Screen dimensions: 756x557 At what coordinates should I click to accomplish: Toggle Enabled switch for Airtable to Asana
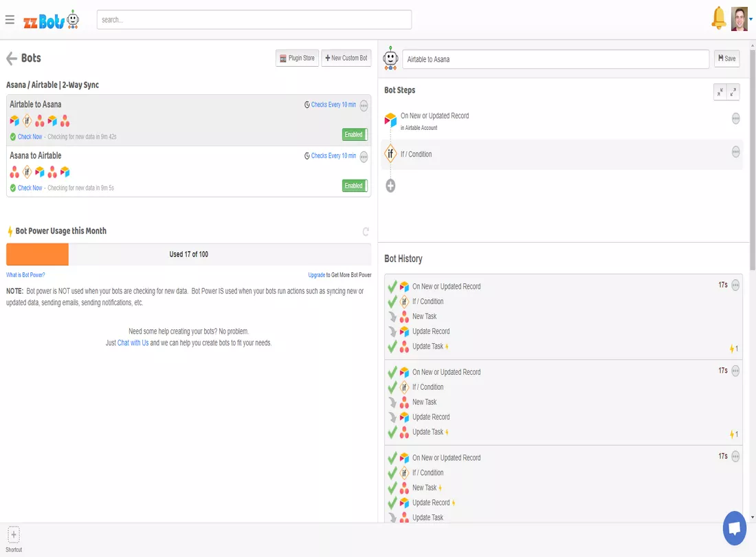tap(355, 135)
